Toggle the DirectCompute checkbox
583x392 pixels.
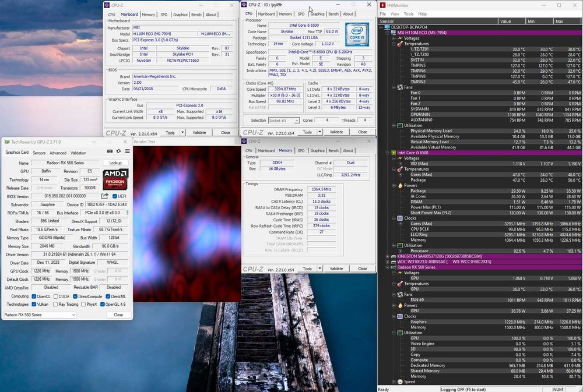pos(75,296)
